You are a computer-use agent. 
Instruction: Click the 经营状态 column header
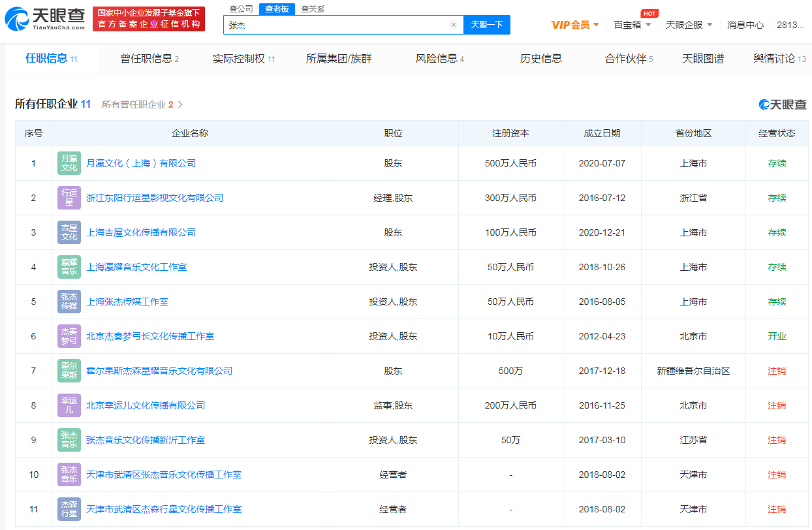pos(777,133)
